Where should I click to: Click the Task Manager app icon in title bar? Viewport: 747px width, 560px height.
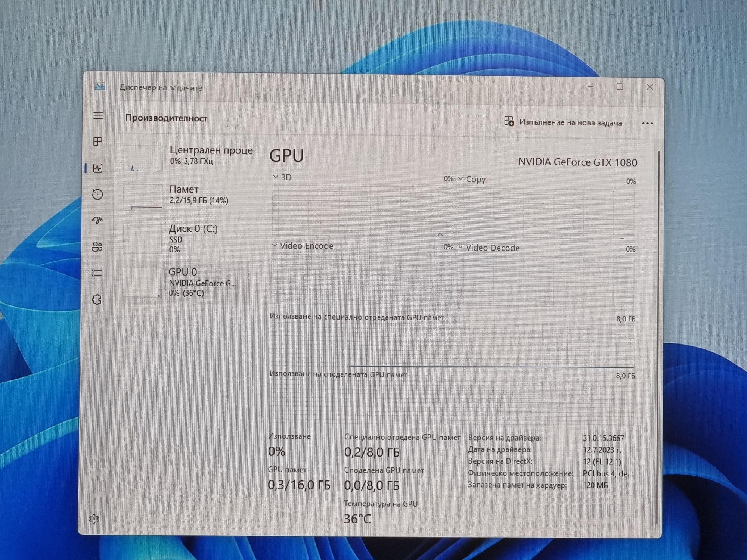[x=100, y=87]
